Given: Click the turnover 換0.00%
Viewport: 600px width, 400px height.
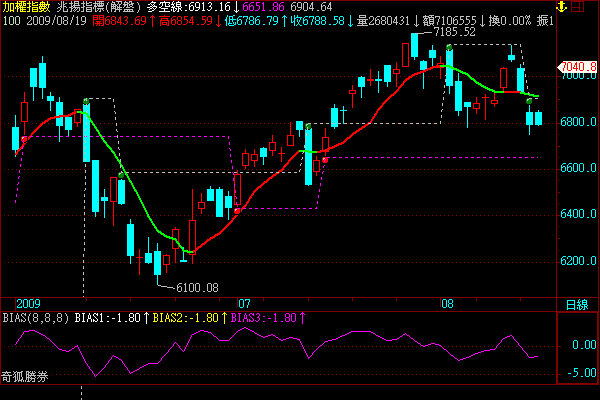Looking at the screenshot, I should tap(510, 21).
